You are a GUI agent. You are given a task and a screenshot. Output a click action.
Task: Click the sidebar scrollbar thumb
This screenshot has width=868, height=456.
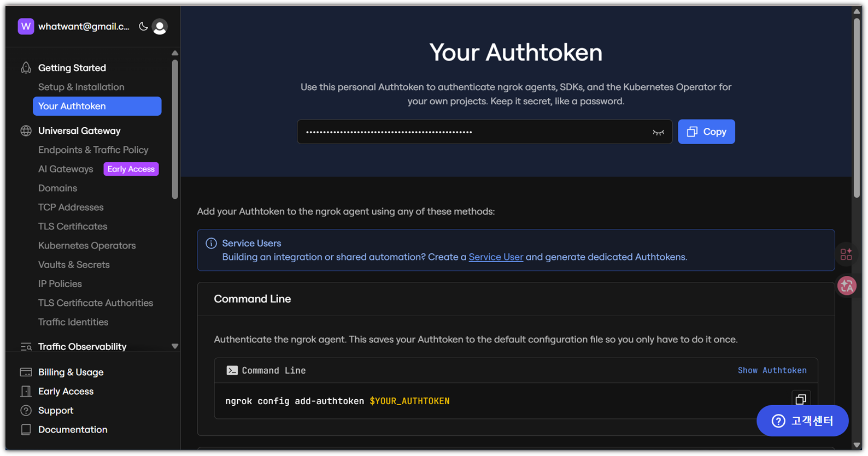click(x=175, y=129)
